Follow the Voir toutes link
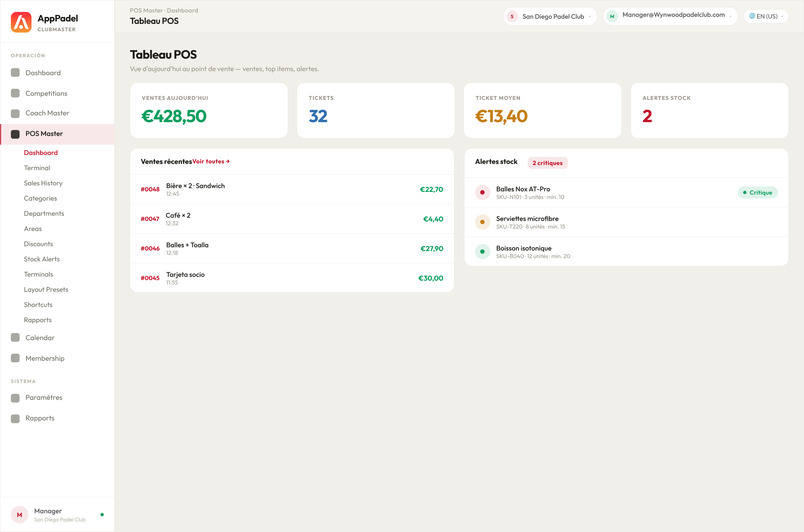804x532 pixels. click(211, 161)
